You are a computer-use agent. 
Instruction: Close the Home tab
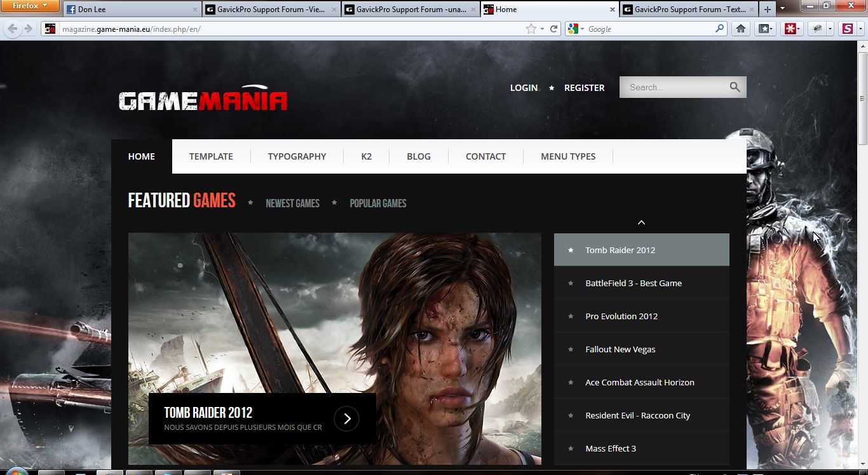click(613, 10)
